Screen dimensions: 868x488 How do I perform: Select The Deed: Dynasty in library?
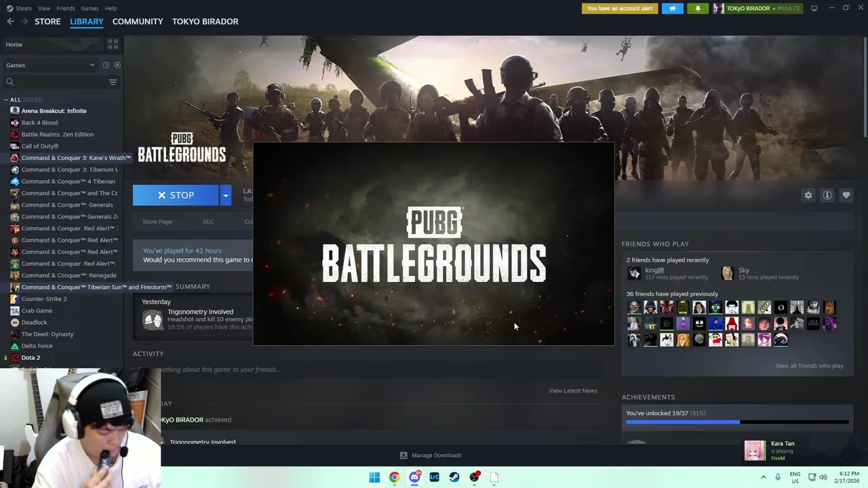[x=47, y=334]
